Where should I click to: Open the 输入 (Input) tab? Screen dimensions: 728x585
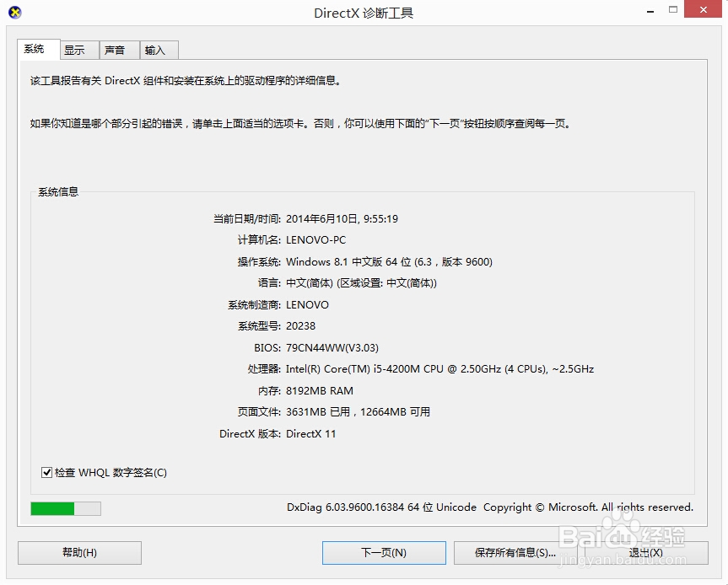[x=158, y=50]
